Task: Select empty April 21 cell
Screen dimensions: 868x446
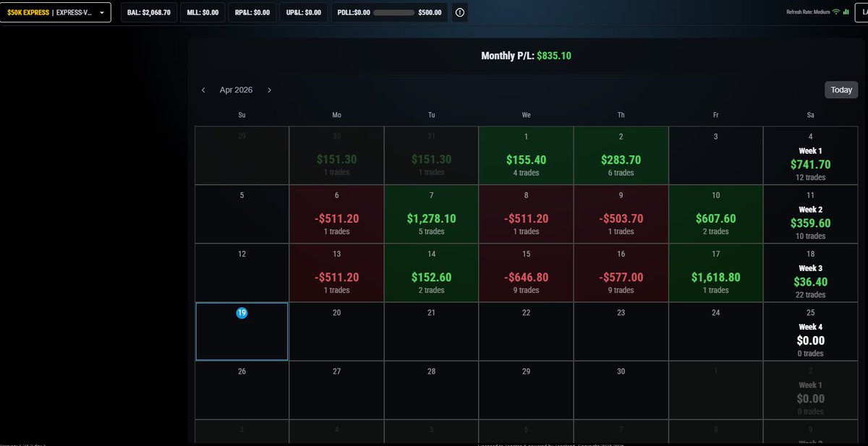Action: (431, 331)
